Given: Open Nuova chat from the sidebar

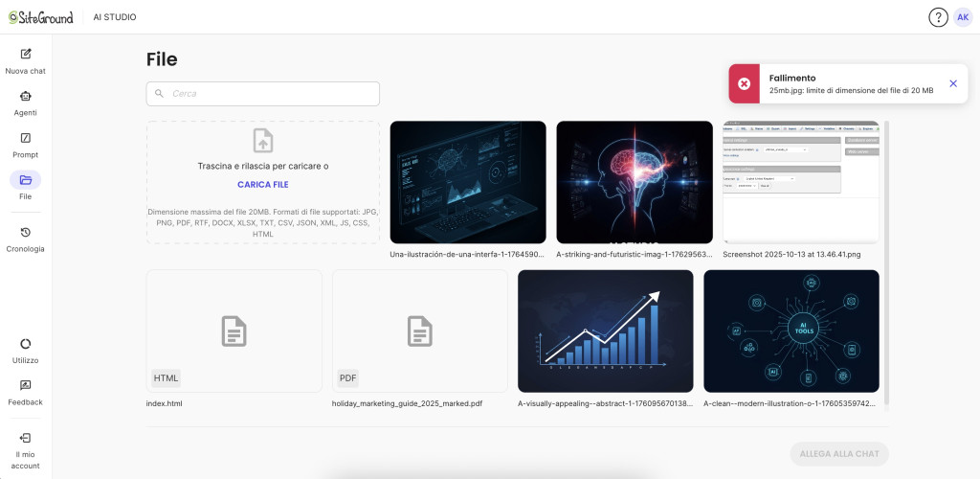Looking at the screenshot, I should tap(26, 61).
